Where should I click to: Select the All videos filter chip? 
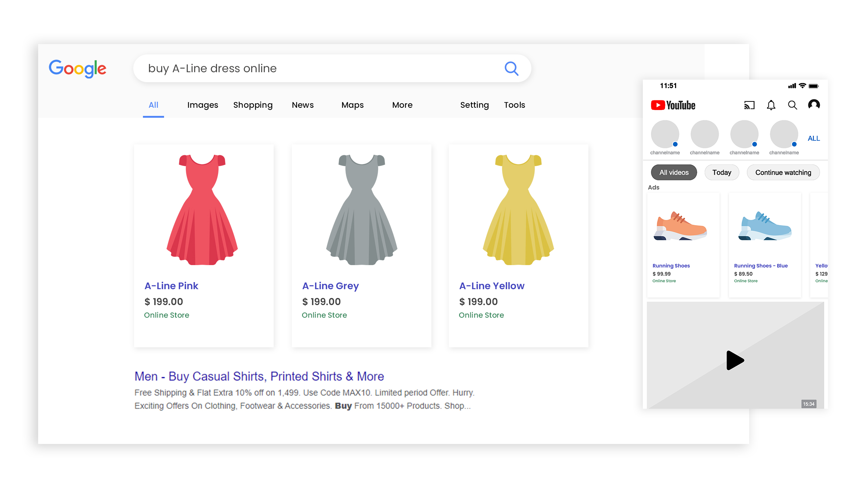click(674, 173)
